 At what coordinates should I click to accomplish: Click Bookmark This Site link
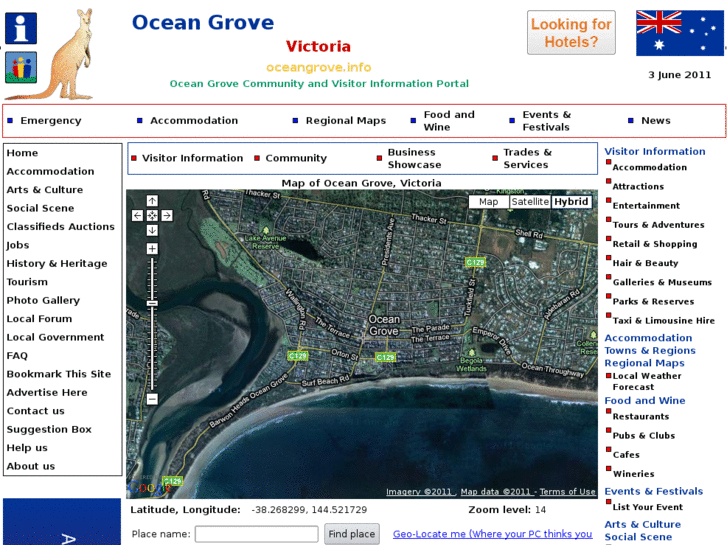(59, 374)
